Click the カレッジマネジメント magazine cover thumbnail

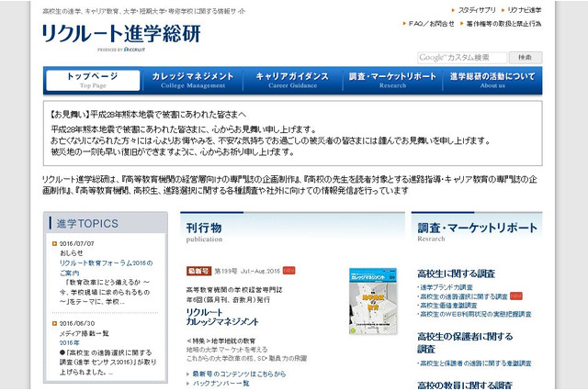click(x=373, y=301)
